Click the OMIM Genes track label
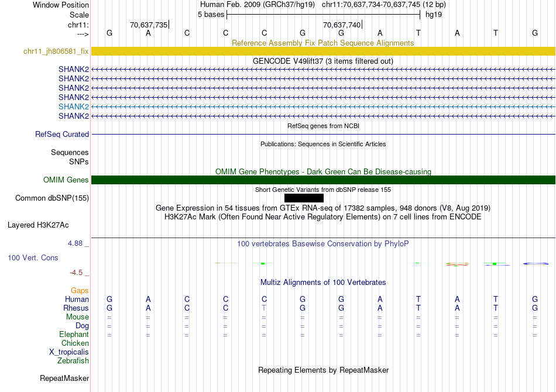Screen dimensions: 556x392 [66, 180]
